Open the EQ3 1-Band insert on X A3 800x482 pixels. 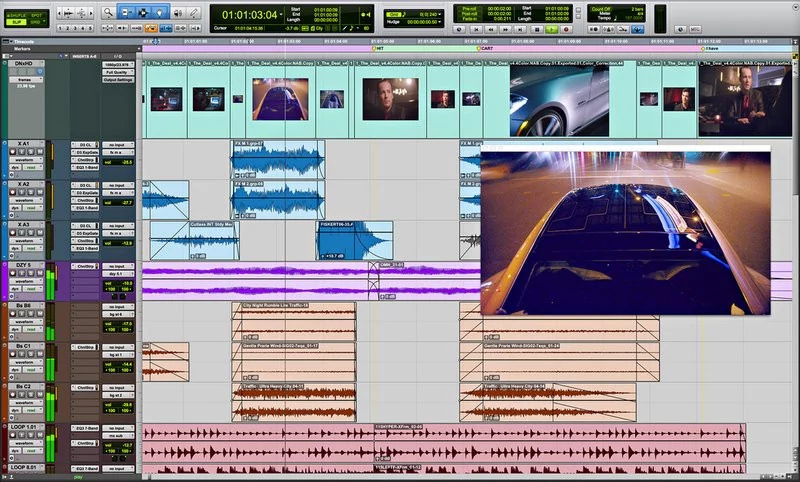click(x=85, y=248)
